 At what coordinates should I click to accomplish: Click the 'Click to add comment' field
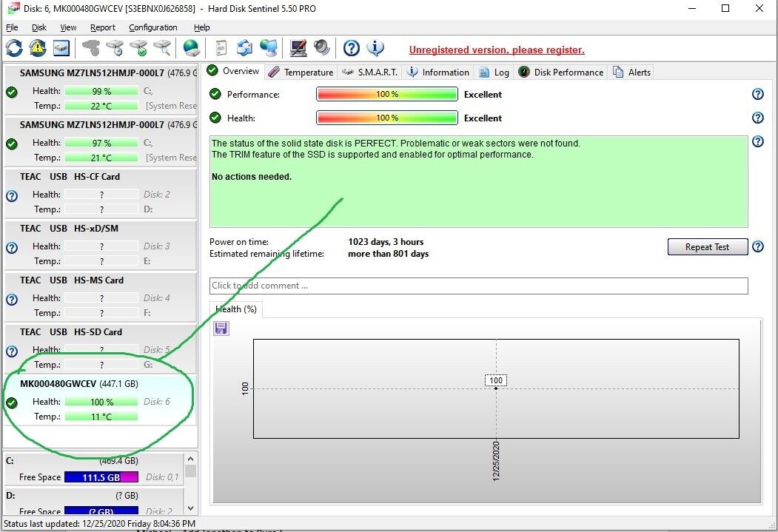(x=478, y=286)
